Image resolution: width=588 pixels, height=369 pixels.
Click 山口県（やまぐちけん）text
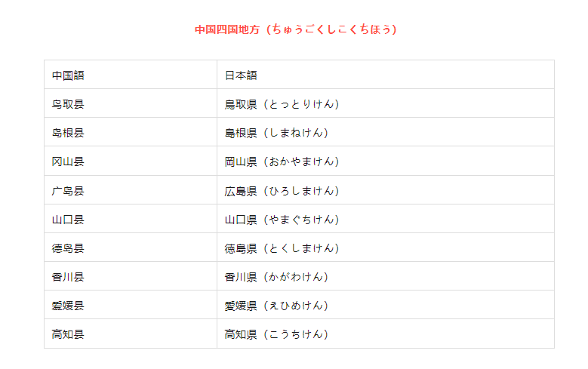(x=282, y=220)
